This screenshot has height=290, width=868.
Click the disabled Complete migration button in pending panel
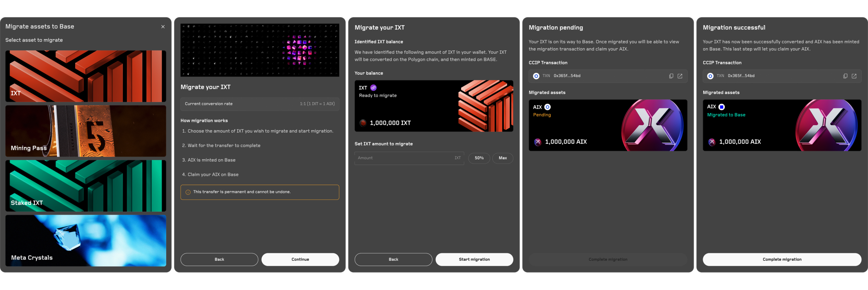[608, 259]
